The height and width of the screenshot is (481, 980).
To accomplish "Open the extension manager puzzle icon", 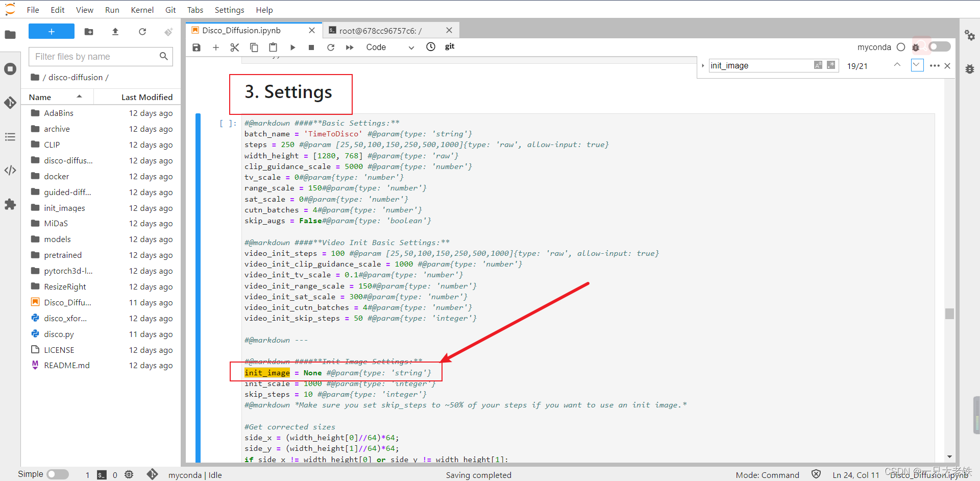I will [x=10, y=204].
